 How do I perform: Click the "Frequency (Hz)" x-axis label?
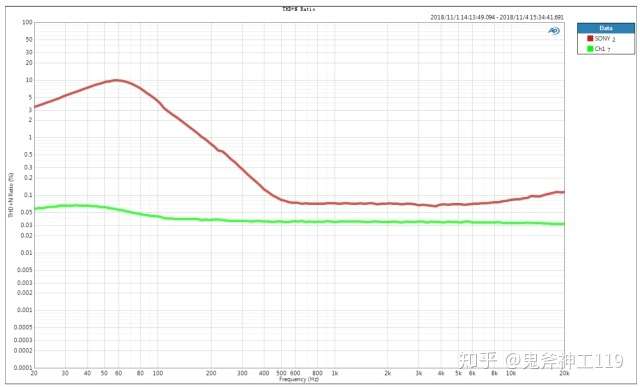pyautogui.click(x=299, y=379)
